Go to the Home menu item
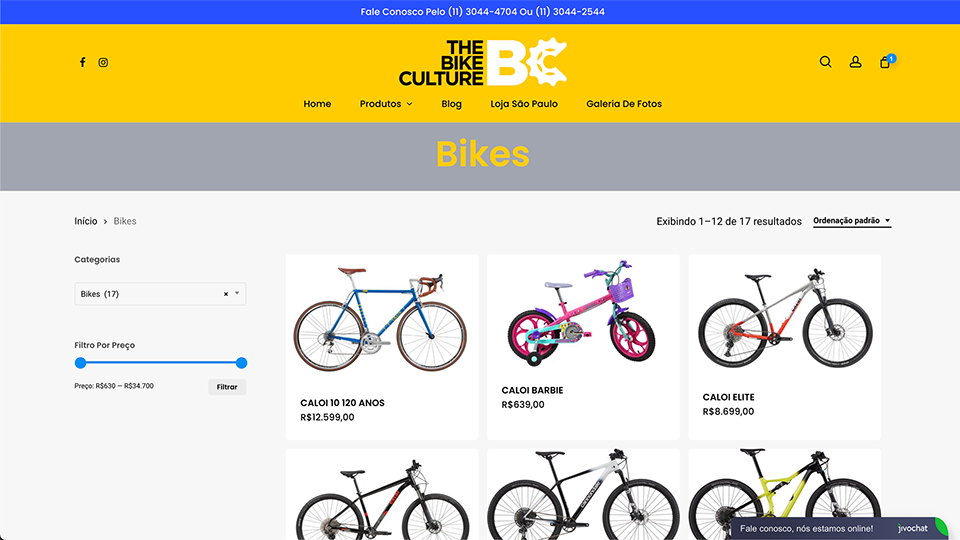Image resolution: width=960 pixels, height=540 pixels. [x=317, y=104]
